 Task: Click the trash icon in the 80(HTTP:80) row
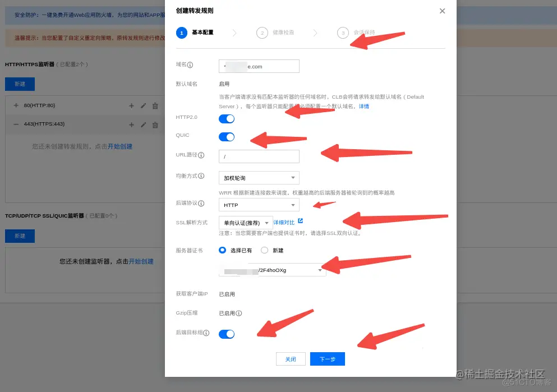tap(155, 106)
